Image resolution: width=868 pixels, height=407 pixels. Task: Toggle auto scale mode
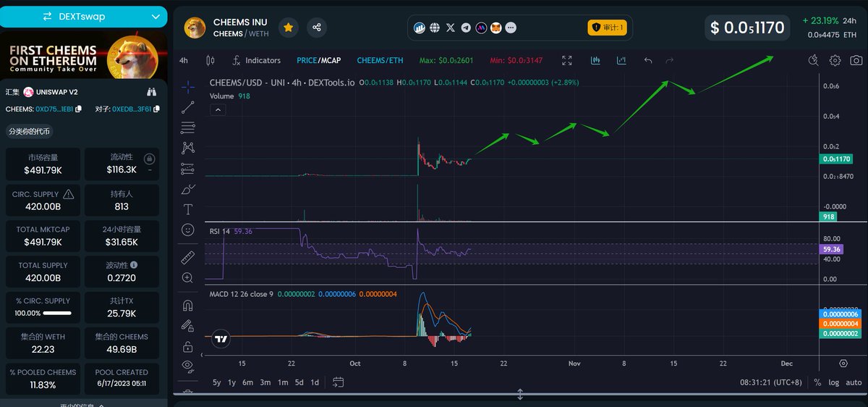pyautogui.click(x=854, y=382)
